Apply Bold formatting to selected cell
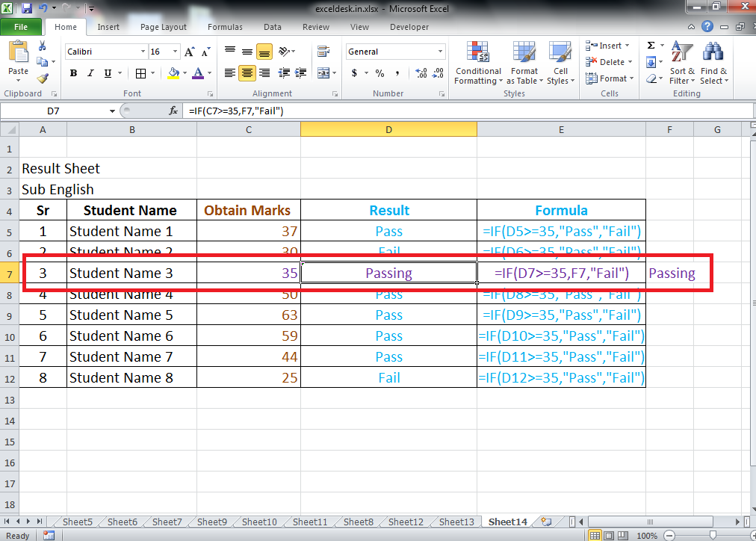 click(73, 73)
